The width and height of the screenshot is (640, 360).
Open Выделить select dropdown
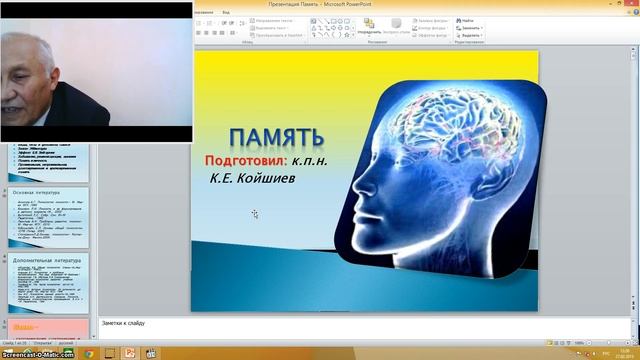click(470, 35)
